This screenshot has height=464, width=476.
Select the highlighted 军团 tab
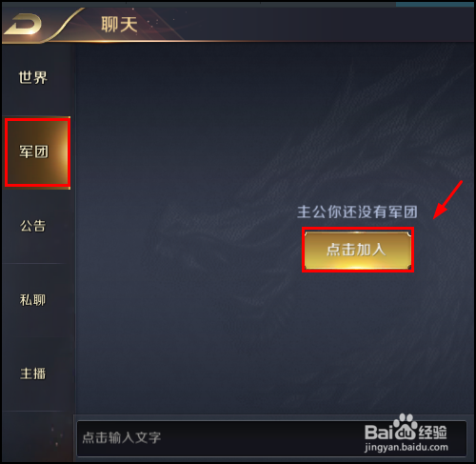37,152
